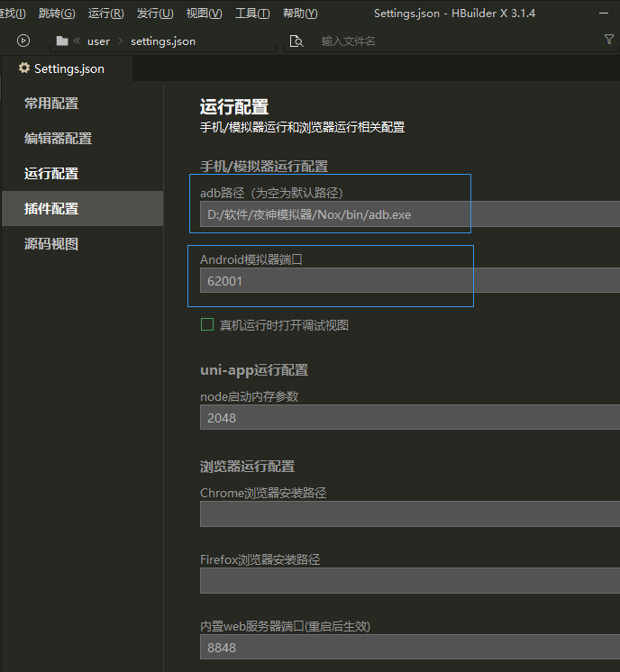620x672 pixels.
Task: Click the run/play icon in toolbar
Action: 23,41
